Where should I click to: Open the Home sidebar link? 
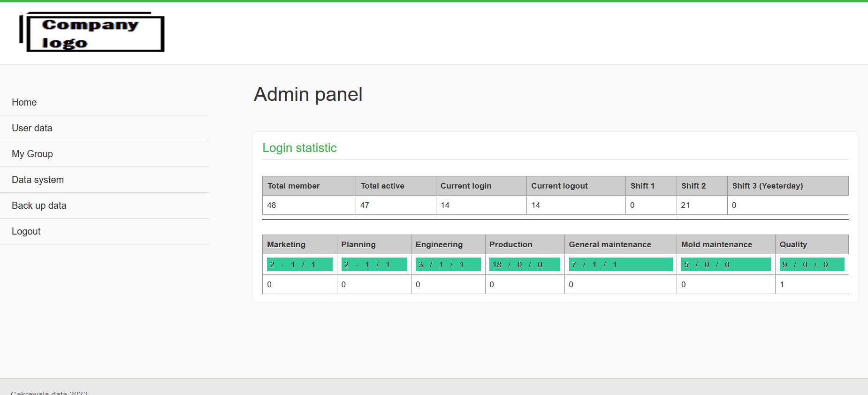tap(24, 102)
